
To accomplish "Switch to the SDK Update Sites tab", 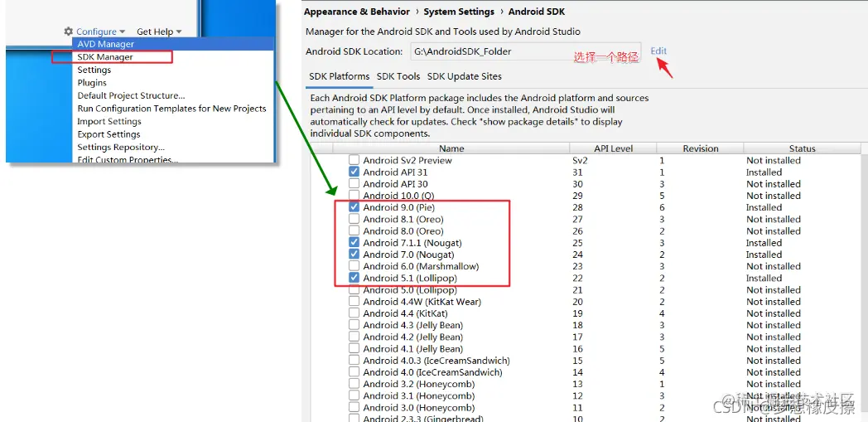I will point(465,76).
